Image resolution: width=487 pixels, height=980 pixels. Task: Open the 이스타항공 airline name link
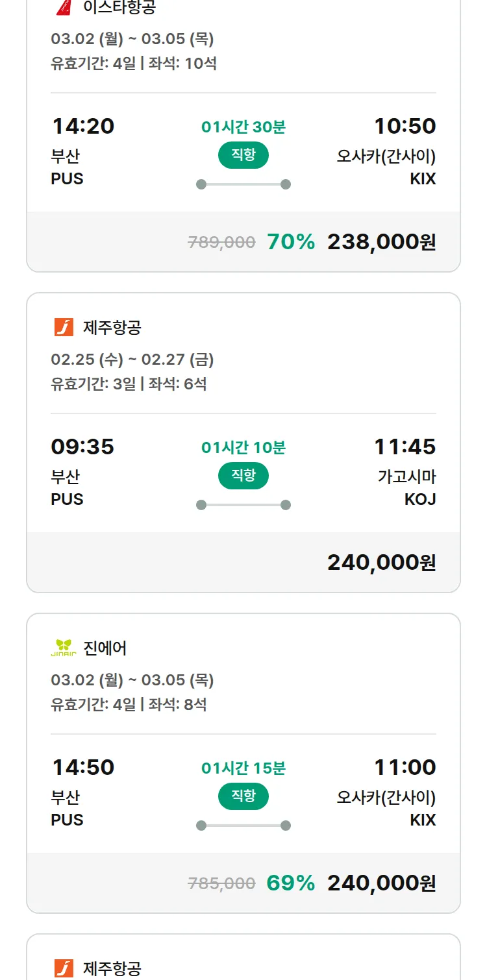point(119,7)
